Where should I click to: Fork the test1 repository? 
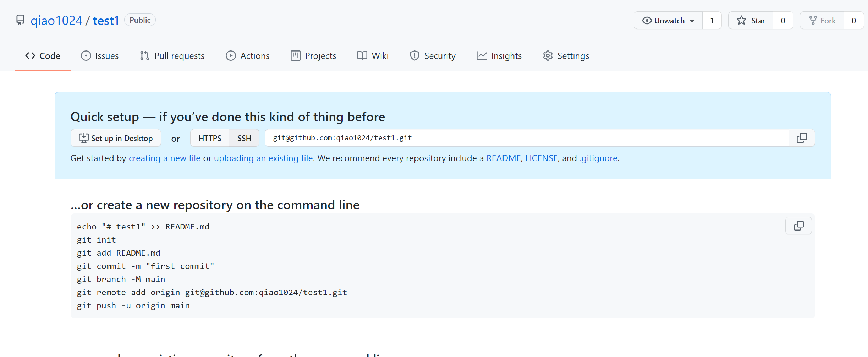822,21
